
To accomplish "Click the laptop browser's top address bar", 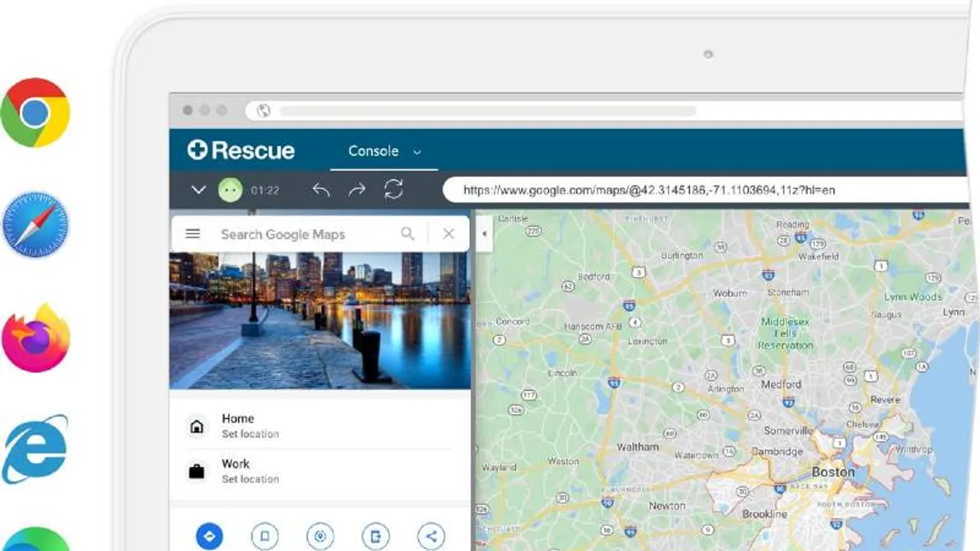I will 605,110.
